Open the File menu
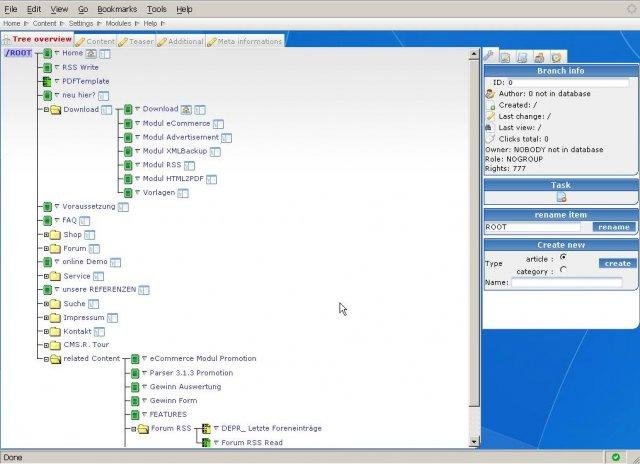Screen dimensions: 640x464 [x=11, y=9]
